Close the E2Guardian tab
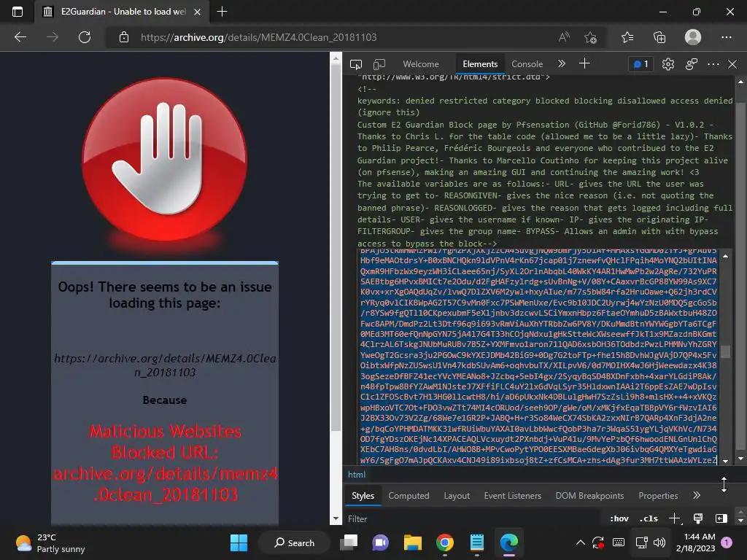Screen dimensions: 747x560 [197, 12]
